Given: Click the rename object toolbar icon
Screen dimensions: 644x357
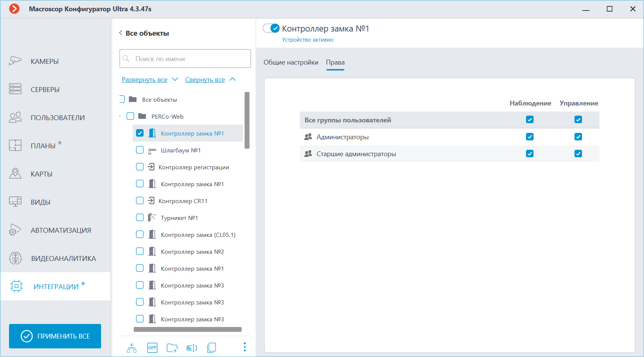Looking at the screenshot, I should (x=192, y=348).
